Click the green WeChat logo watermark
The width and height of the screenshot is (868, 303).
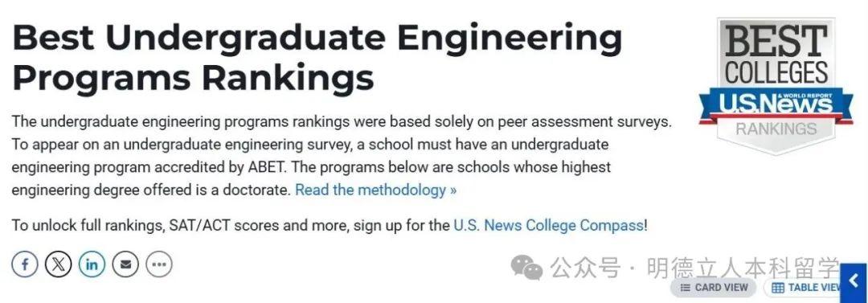point(526,268)
